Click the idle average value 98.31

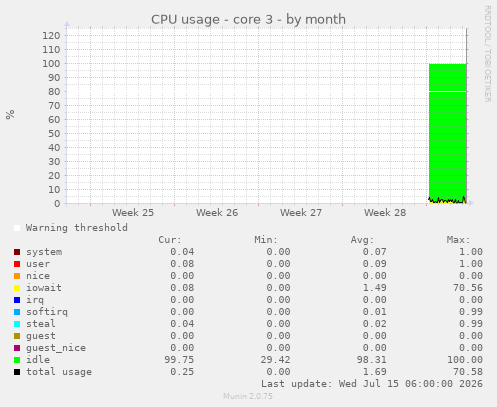371,360
